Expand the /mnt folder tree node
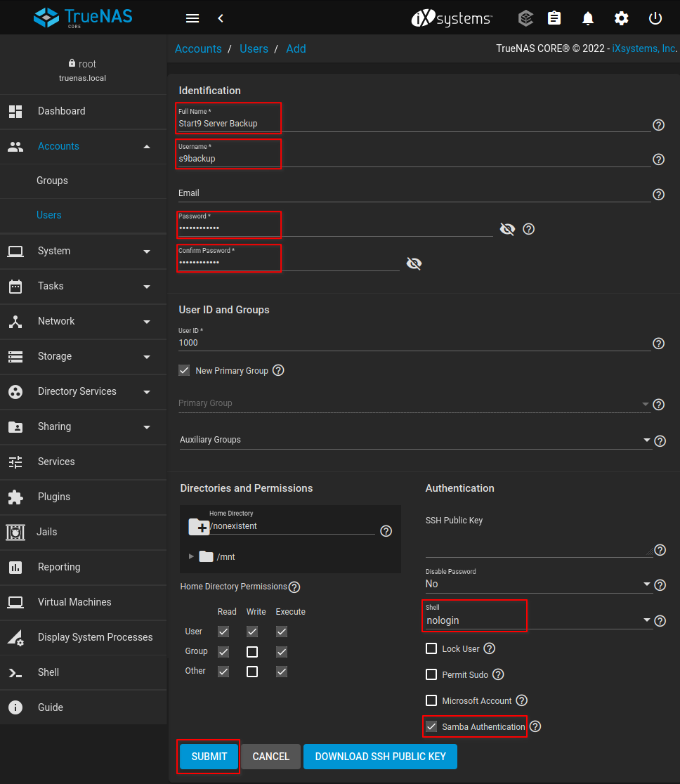The width and height of the screenshot is (680, 784). (x=192, y=556)
